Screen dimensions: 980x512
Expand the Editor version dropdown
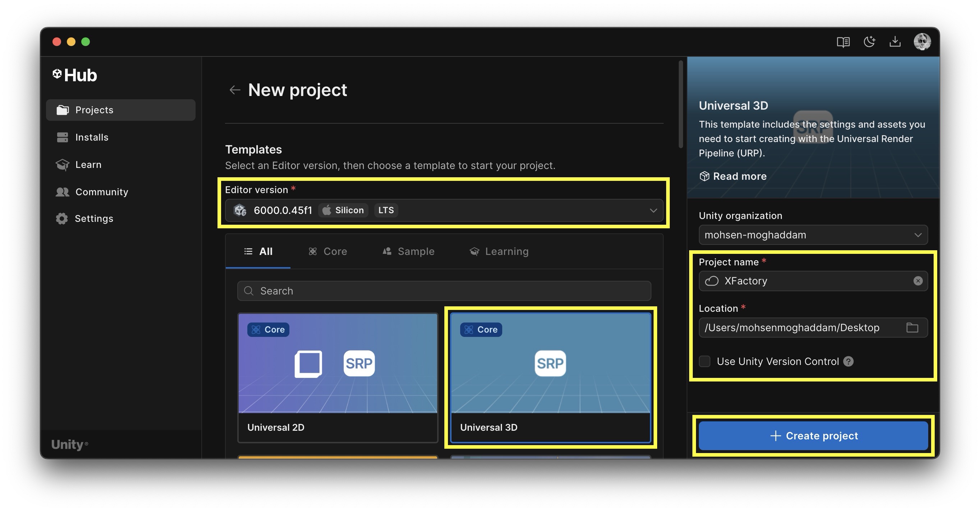click(x=653, y=210)
